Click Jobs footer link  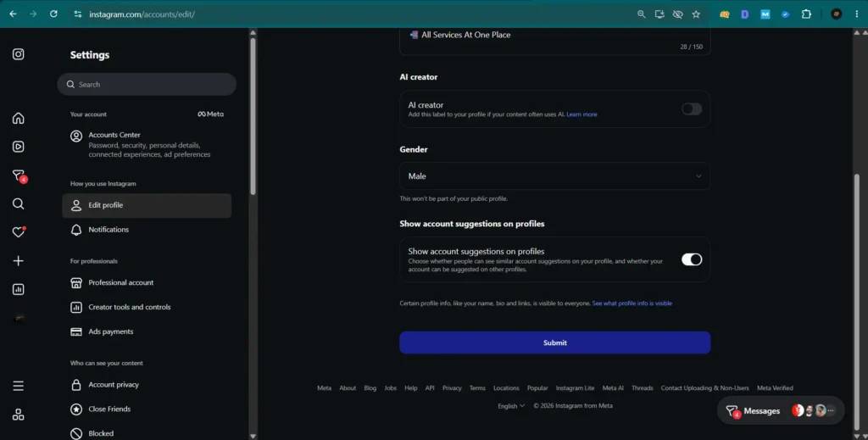[x=391, y=388]
